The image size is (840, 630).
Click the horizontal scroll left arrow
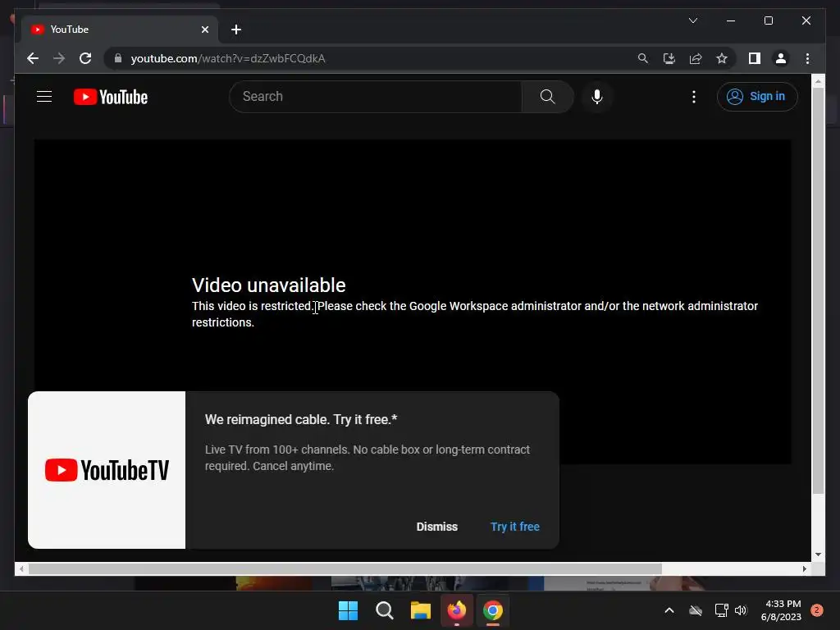coord(21,569)
